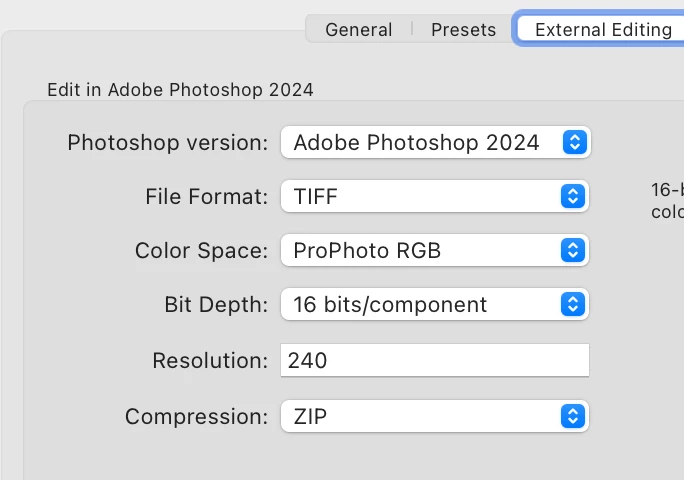684x480 pixels.
Task: Click the "File Format:" label text
Action: (206, 197)
